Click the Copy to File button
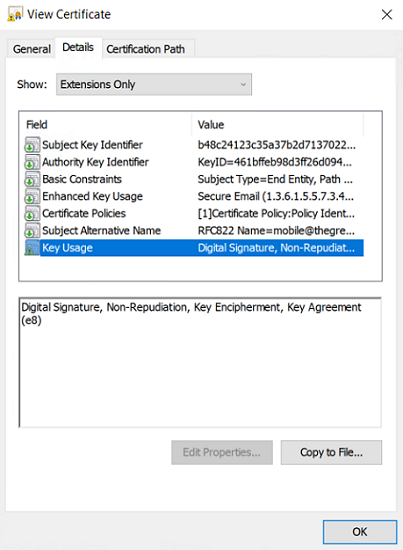Viewport: 403px width, 550px height. click(x=331, y=452)
